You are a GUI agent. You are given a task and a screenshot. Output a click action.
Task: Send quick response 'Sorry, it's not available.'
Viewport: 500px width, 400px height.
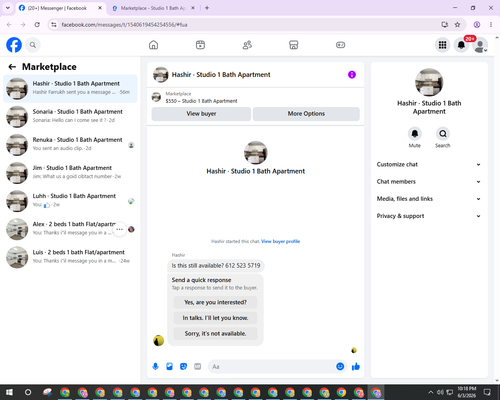(x=215, y=333)
